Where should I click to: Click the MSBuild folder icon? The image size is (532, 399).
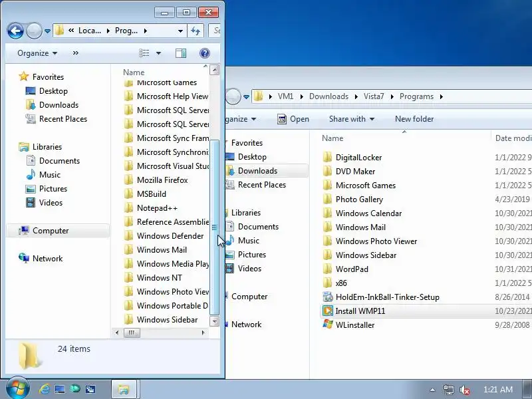click(x=128, y=194)
